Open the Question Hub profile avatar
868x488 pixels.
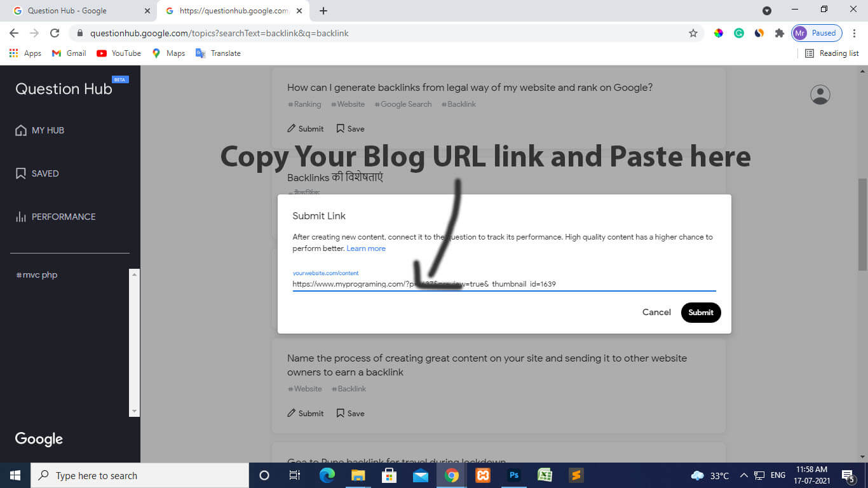click(x=819, y=94)
